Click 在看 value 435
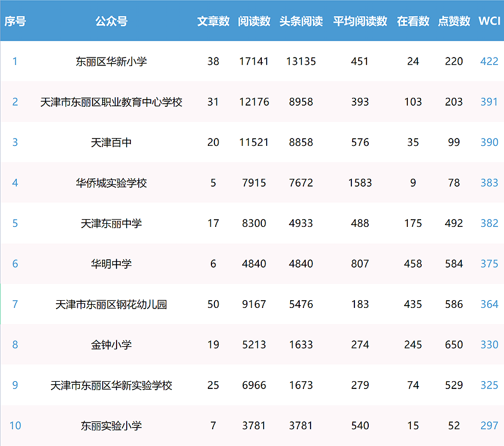 point(413,304)
